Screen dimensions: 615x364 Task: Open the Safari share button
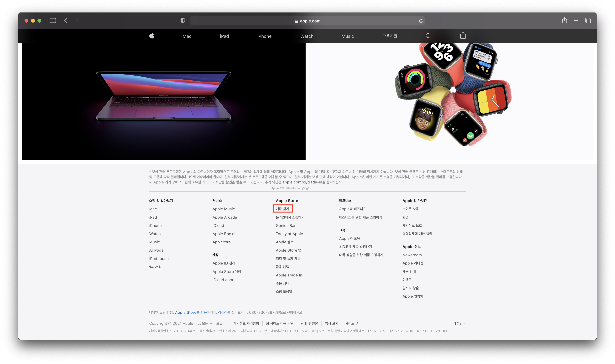(564, 21)
